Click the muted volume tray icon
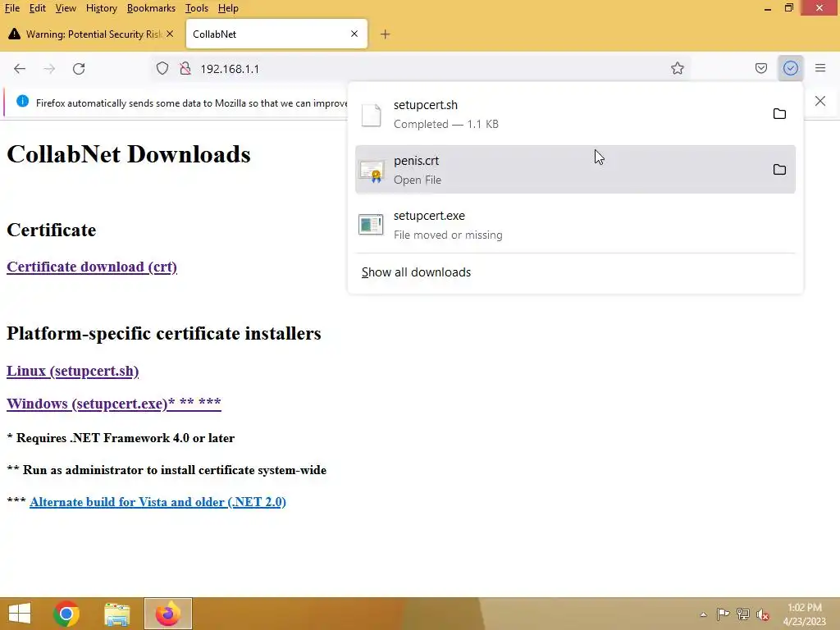This screenshot has width=840, height=630. [x=763, y=614]
